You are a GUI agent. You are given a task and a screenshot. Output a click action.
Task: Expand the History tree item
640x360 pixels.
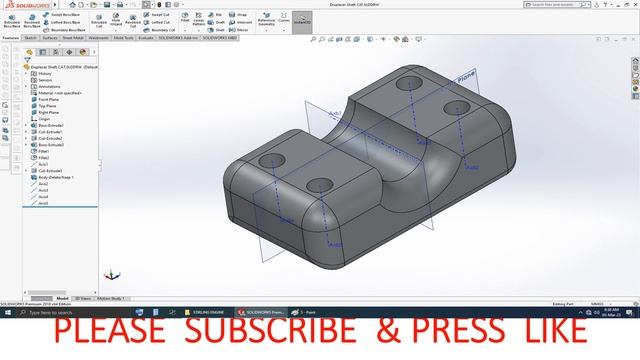click(27, 74)
